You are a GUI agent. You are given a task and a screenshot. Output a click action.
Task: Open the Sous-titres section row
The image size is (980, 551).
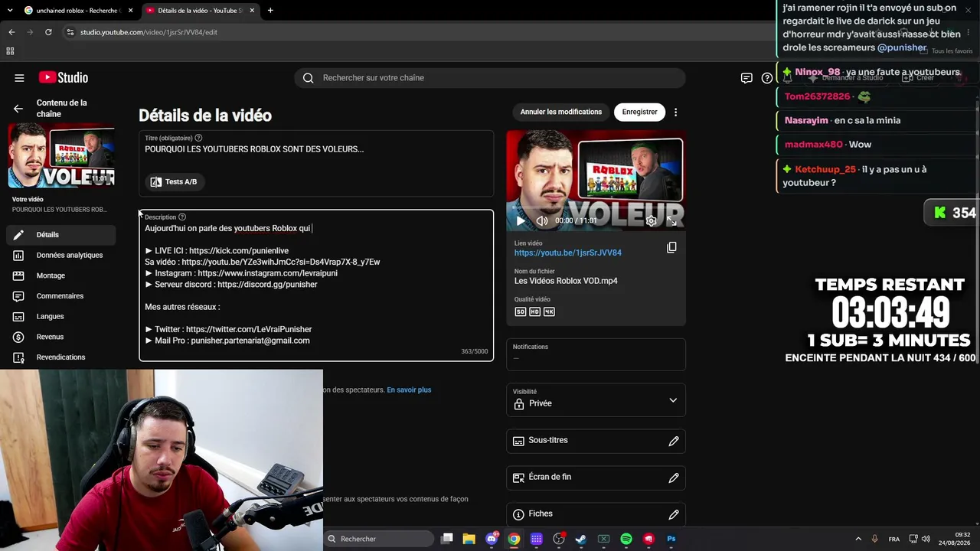point(596,441)
